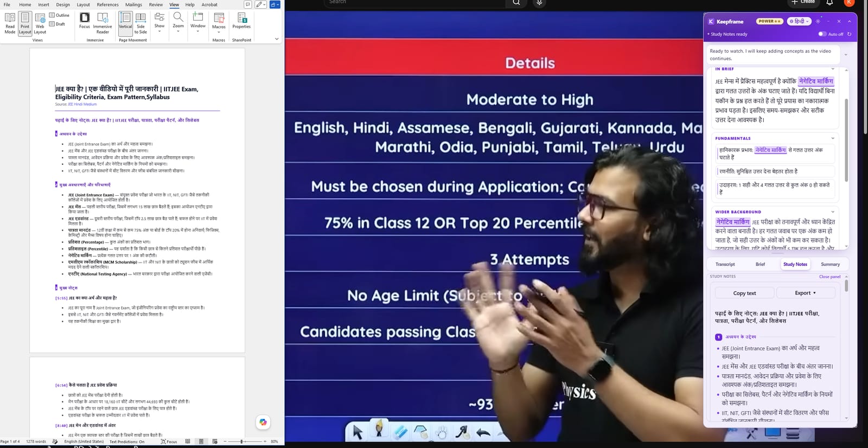This screenshot has width=868, height=448.
Task: Switch to Read Mode from status bar icon
Action: tap(188, 441)
